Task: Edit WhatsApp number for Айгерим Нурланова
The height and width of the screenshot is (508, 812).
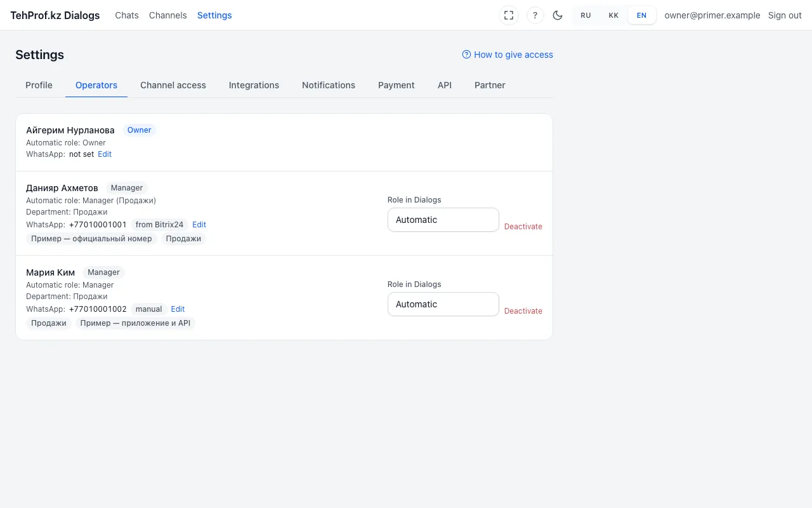Action: tap(105, 154)
